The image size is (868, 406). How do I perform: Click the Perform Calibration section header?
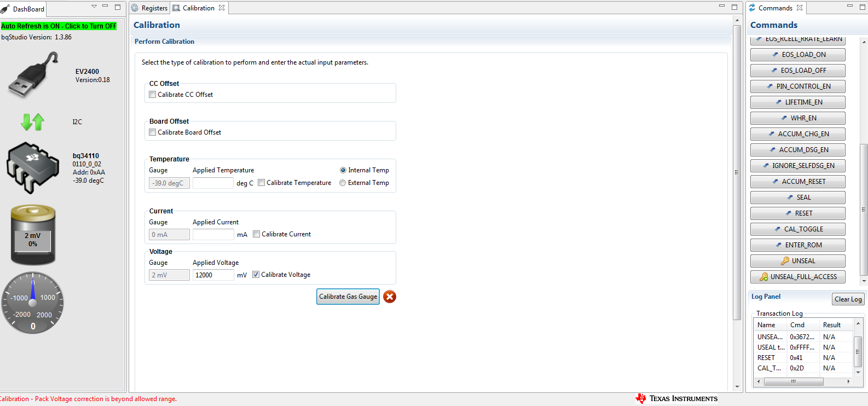[164, 42]
